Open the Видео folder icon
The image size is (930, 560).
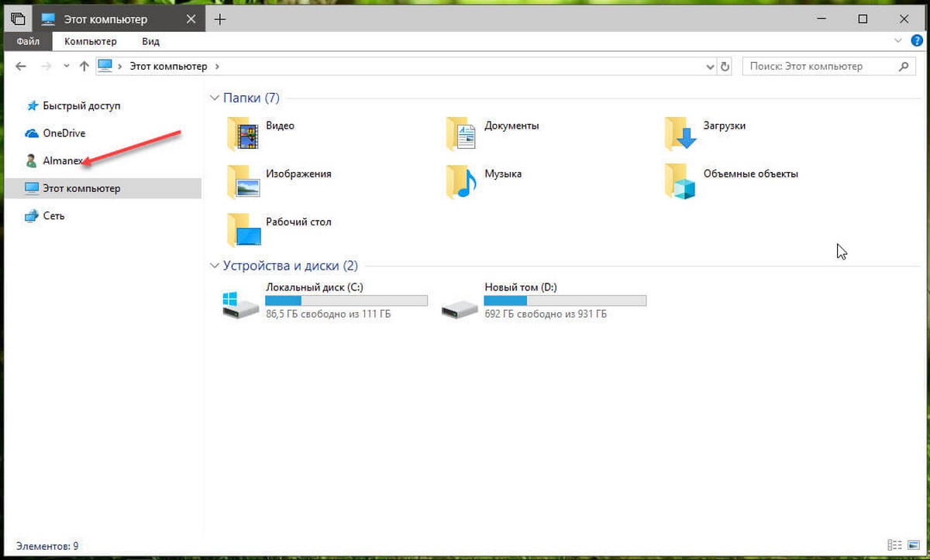pos(243,133)
